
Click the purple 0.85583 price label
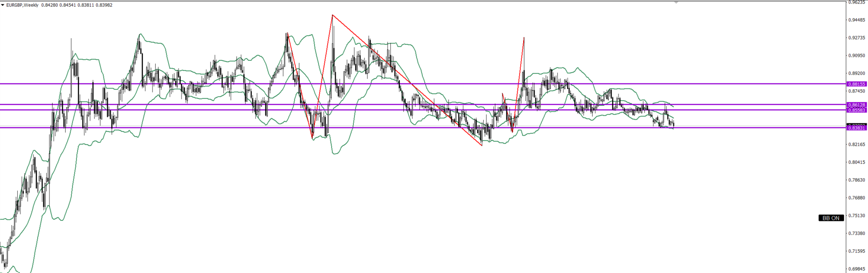pyautogui.click(x=857, y=110)
